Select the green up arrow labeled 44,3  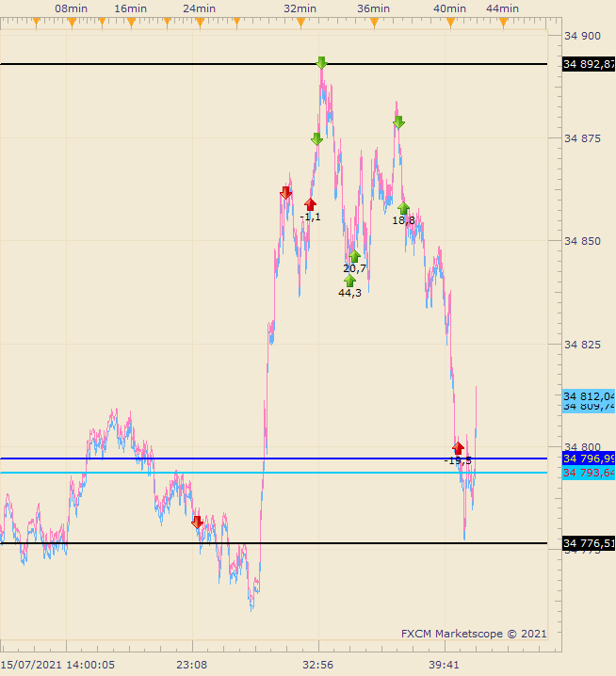tap(349, 281)
